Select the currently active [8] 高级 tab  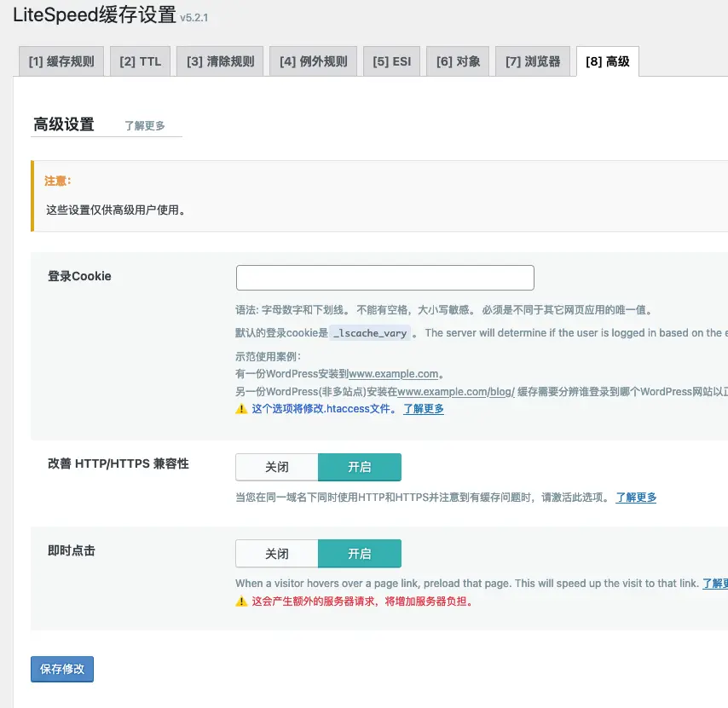[x=606, y=60]
